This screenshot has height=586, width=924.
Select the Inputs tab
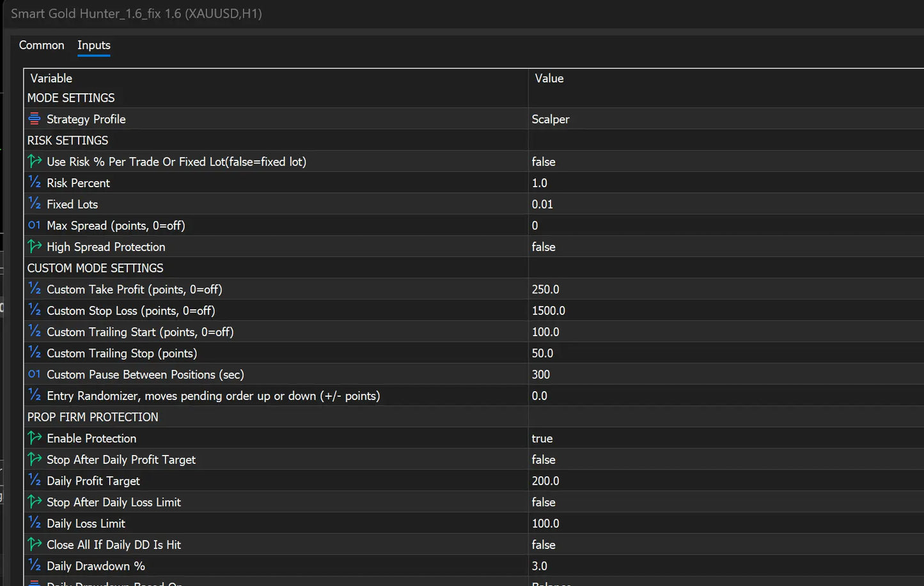(94, 45)
